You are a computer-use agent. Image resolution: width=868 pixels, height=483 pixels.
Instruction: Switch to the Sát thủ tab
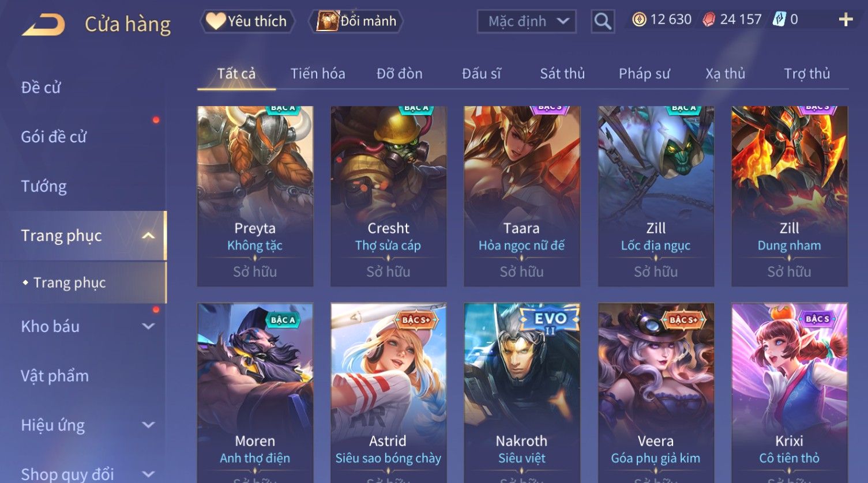(562, 74)
